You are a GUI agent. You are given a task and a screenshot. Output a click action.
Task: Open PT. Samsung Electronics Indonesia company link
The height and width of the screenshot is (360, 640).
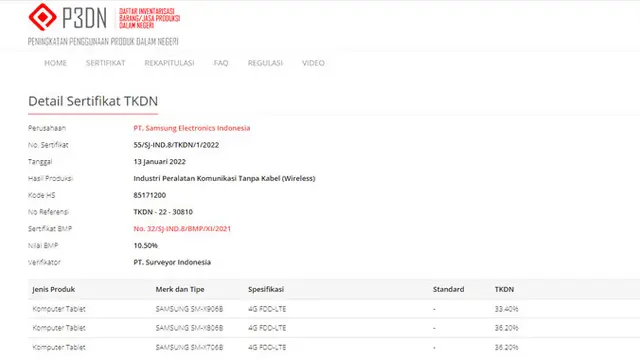192,128
